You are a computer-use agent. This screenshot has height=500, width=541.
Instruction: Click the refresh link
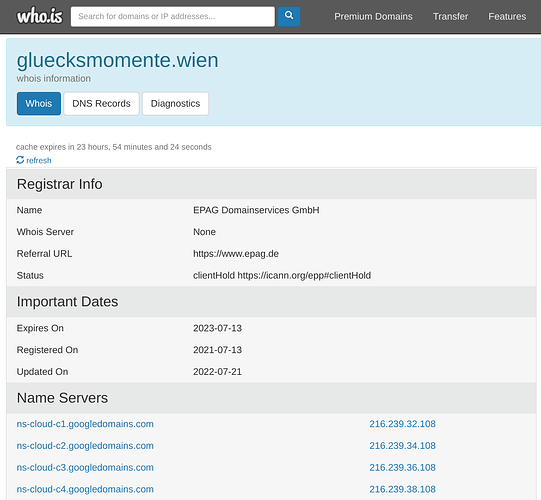[x=39, y=160]
